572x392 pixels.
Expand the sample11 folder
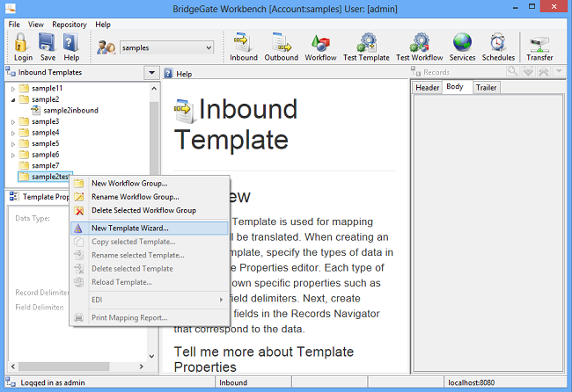(13, 89)
